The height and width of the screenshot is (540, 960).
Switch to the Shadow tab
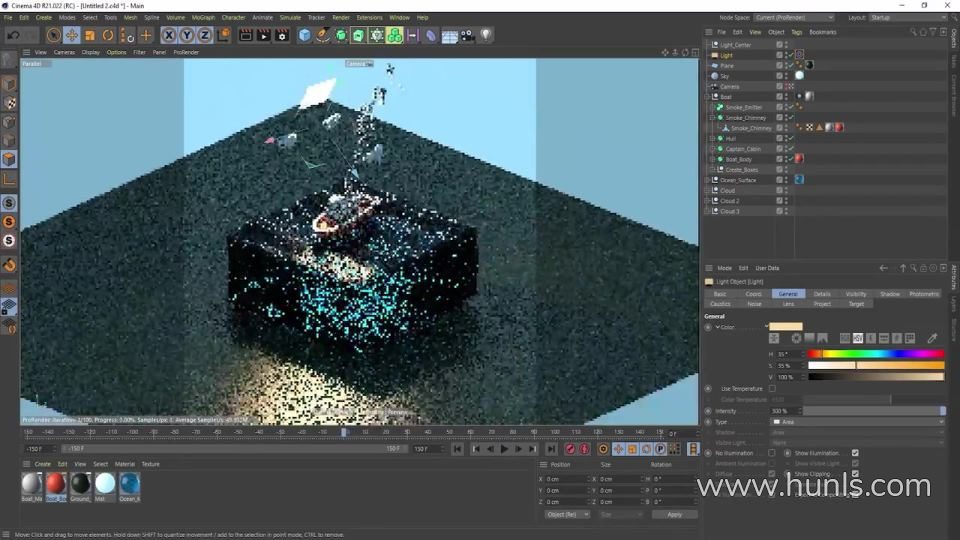[x=889, y=294]
